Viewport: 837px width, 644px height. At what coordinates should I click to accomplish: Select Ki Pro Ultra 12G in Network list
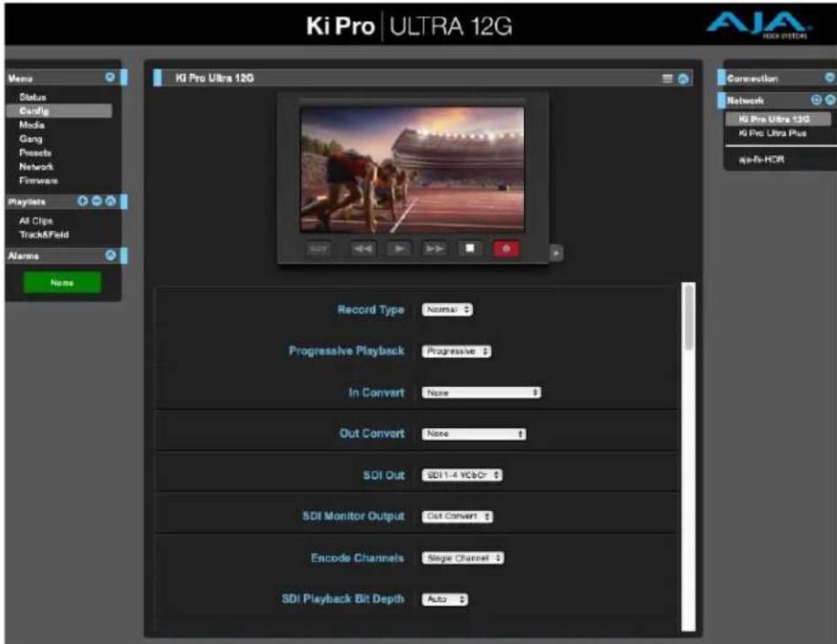(x=778, y=119)
